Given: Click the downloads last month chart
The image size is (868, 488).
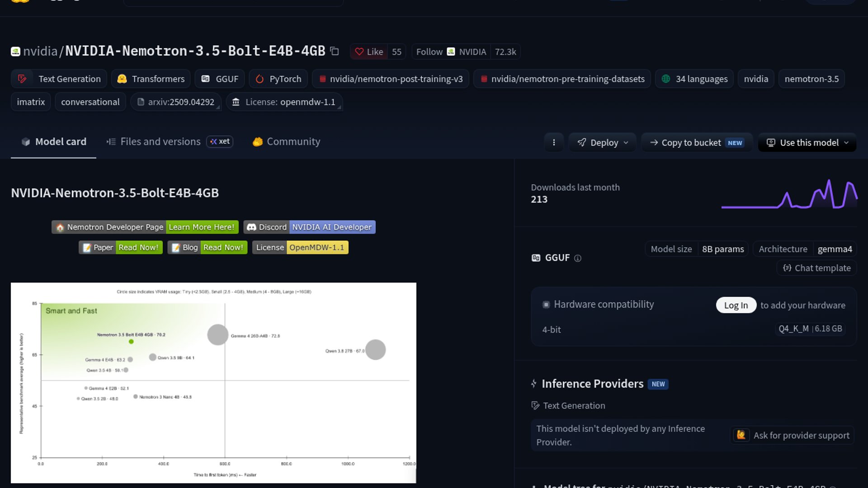Looking at the screenshot, I should point(789,194).
